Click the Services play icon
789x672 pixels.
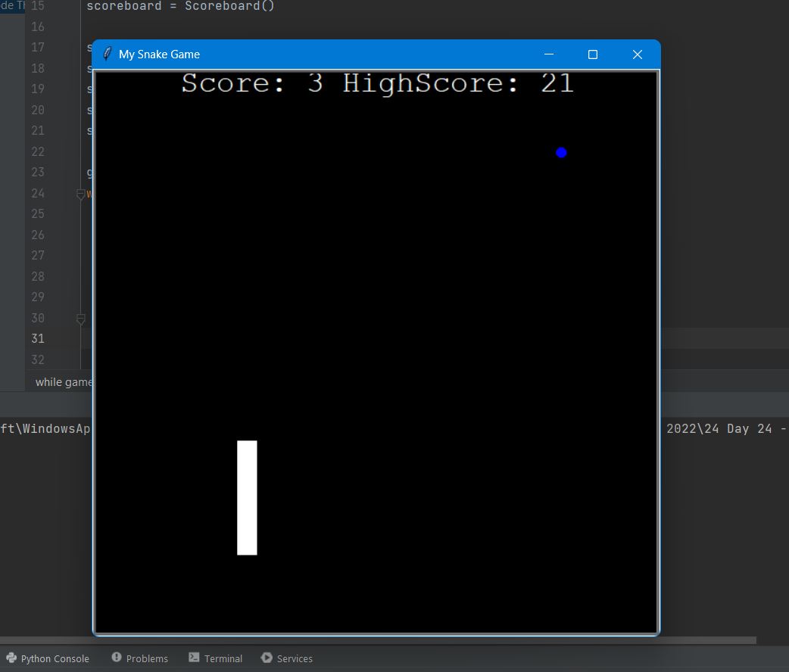point(267,658)
